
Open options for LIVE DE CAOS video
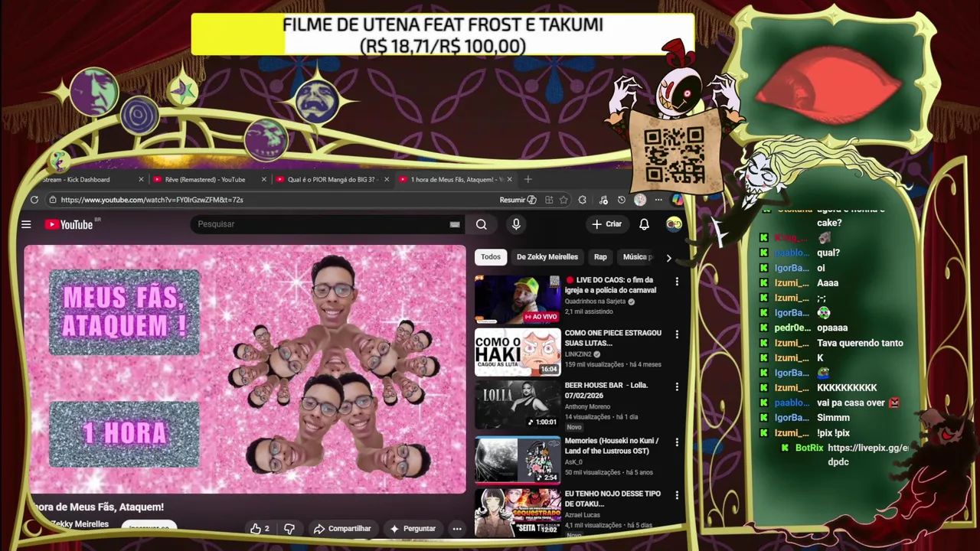677,282
